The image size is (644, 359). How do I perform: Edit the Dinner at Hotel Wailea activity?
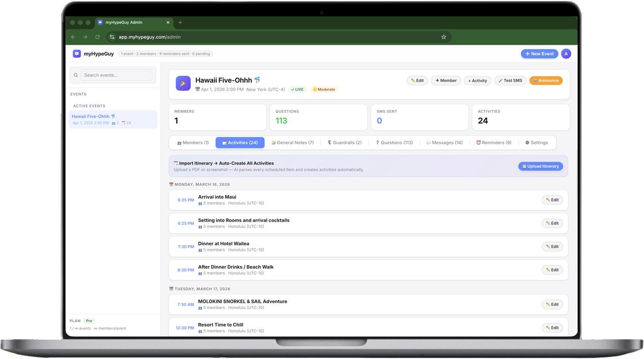(x=552, y=247)
